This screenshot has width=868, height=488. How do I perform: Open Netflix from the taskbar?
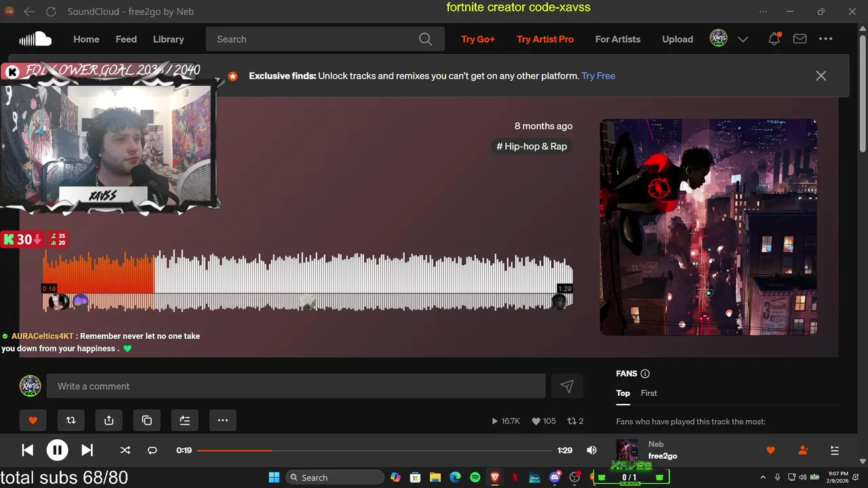coord(515,477)
